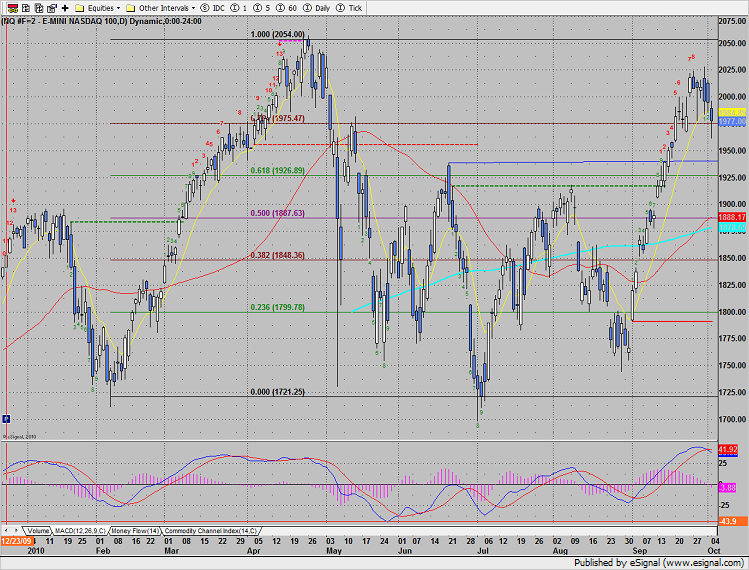
Task: Click the red and yellow chart icon in toolbar
Action: coord(13,8)
